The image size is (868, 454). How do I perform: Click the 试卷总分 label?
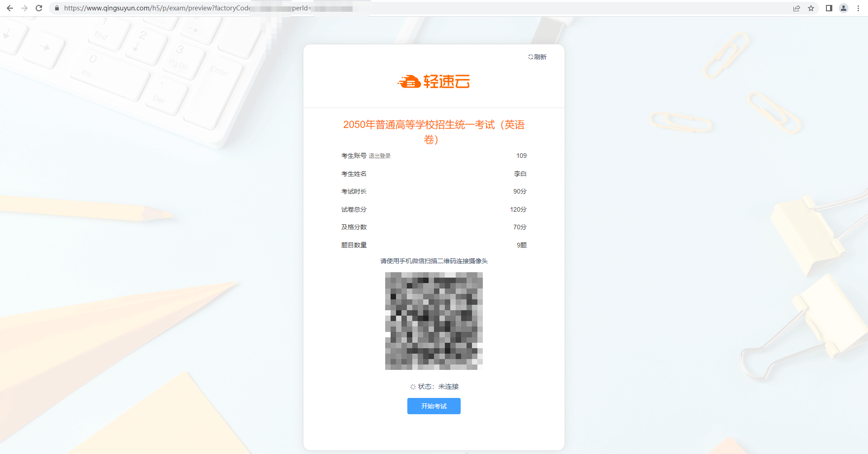coord(354,209)
